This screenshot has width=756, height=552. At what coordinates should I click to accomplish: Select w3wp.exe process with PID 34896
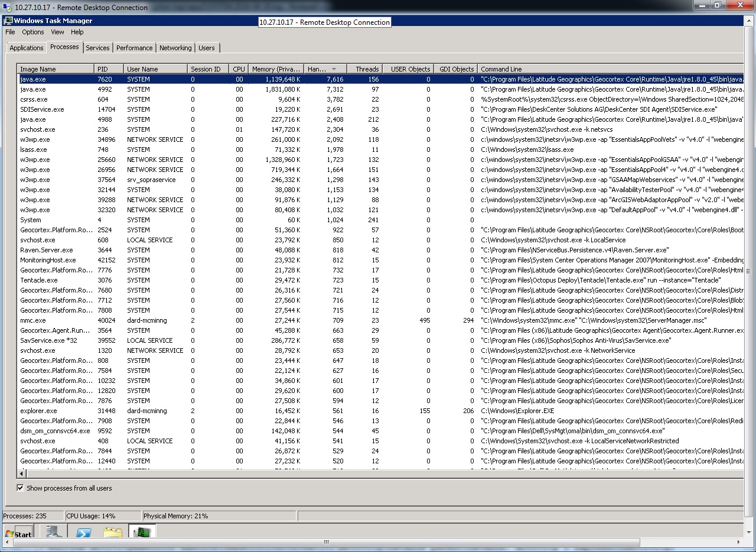pyautogui.click(x=380, y=139)
